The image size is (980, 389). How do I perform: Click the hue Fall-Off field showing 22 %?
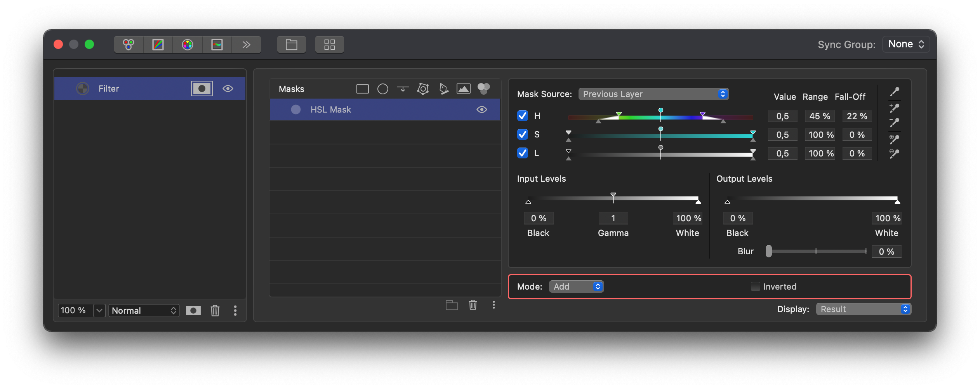coord(857,116)
